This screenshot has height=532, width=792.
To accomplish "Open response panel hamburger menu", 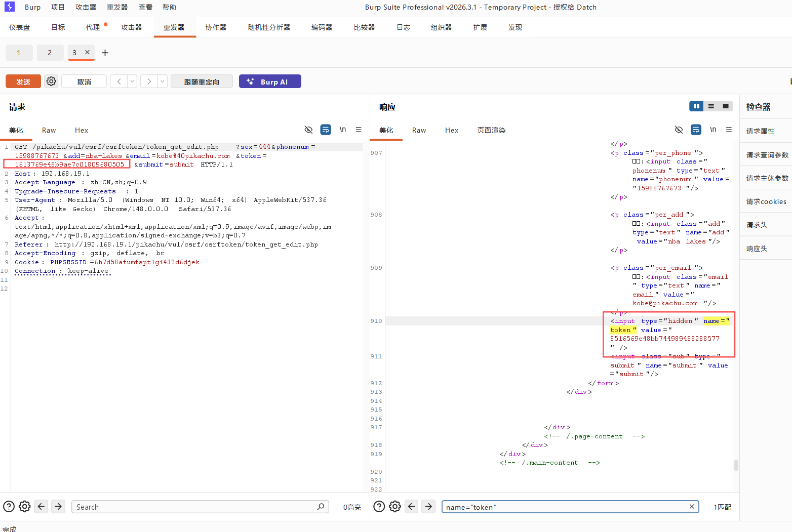I will 729,130.
